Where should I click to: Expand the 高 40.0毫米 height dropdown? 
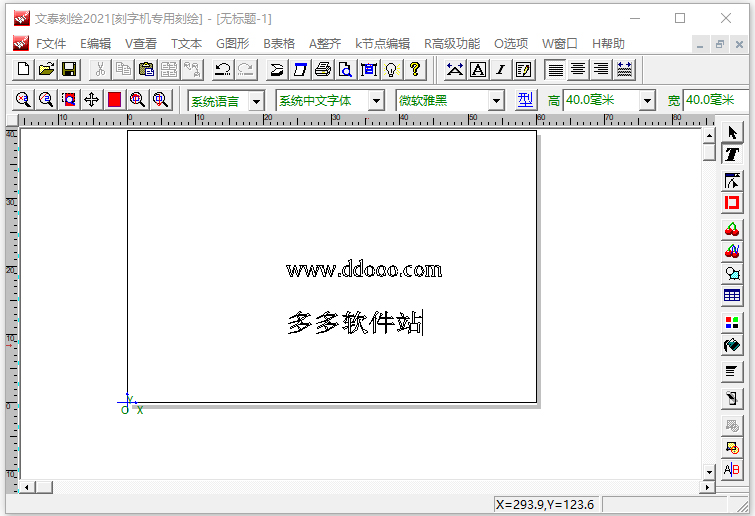pos(647,101)
